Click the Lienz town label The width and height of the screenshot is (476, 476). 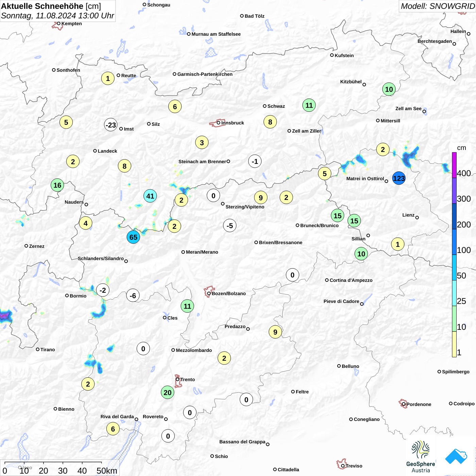408,215
